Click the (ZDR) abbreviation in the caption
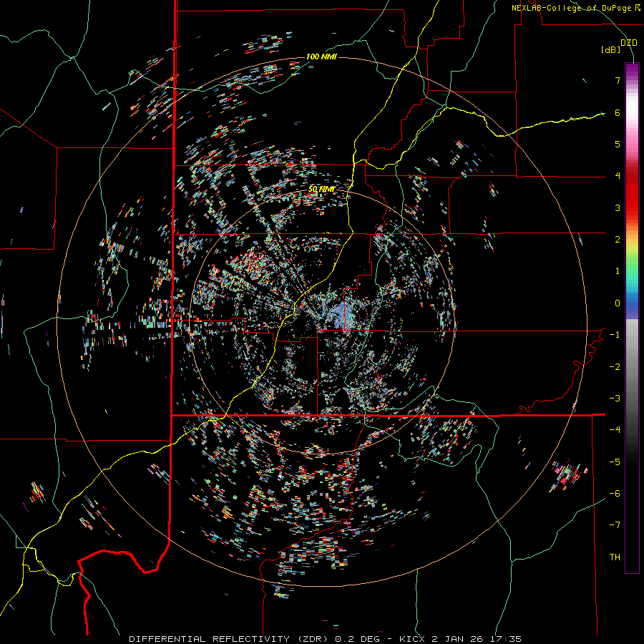The width and height of the screenshot is (644, 644). (312, 639)
